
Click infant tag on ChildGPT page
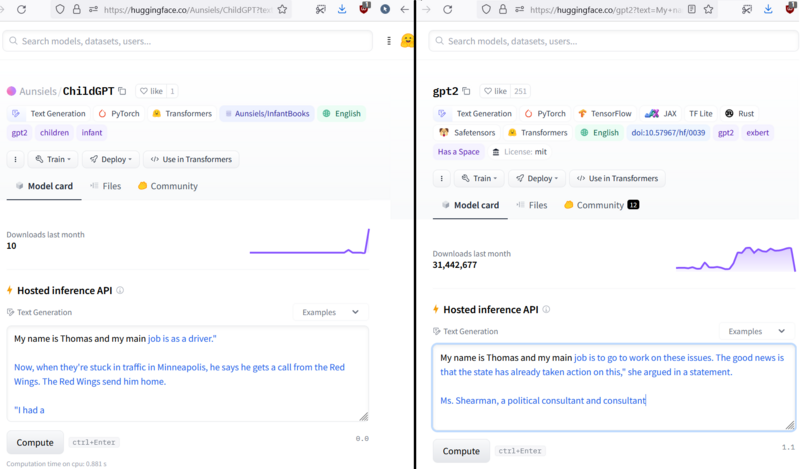click(x=92, y=132)
